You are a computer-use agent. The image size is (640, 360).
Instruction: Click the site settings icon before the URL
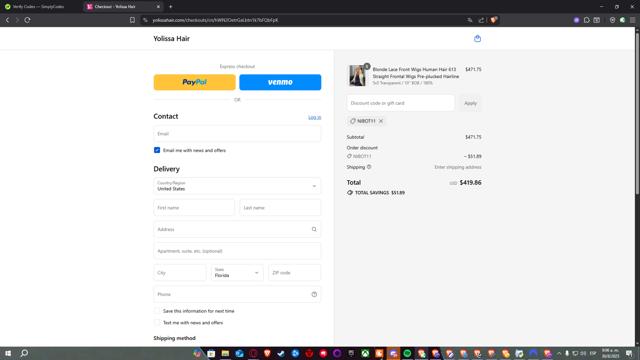coord(145,20)
